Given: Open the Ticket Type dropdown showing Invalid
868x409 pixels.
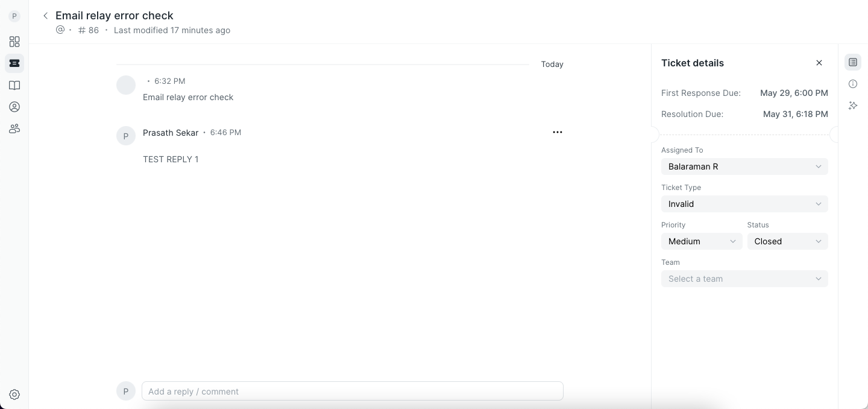Looking at the screenshot, I should point(744,204).
